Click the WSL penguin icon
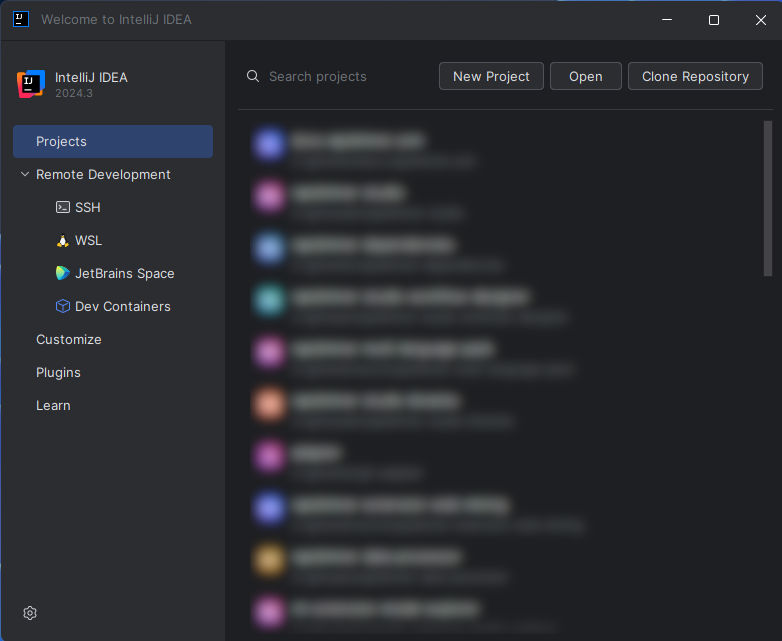 click(62, 241)
